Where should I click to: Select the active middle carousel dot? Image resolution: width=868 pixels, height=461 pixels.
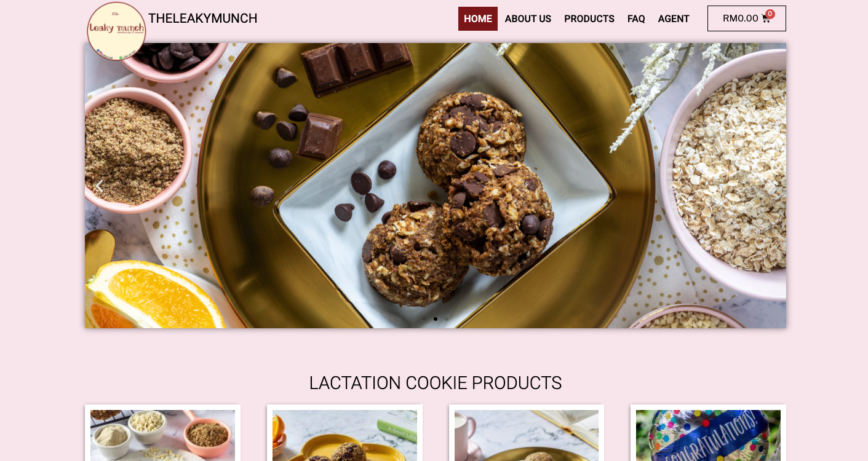(x=436, y=319)
